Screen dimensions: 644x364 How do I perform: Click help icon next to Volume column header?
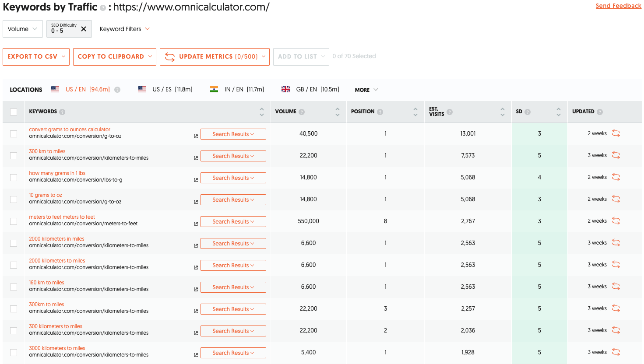302,112
